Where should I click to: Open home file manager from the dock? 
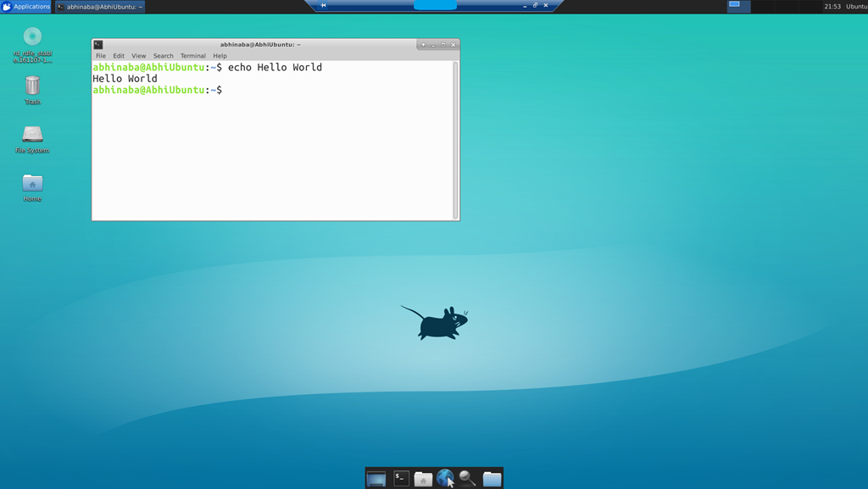pos(423,479)
